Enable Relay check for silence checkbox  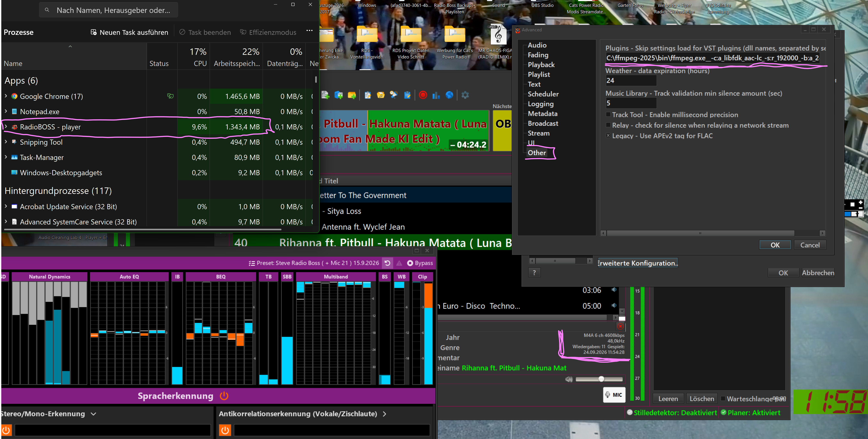608,125
